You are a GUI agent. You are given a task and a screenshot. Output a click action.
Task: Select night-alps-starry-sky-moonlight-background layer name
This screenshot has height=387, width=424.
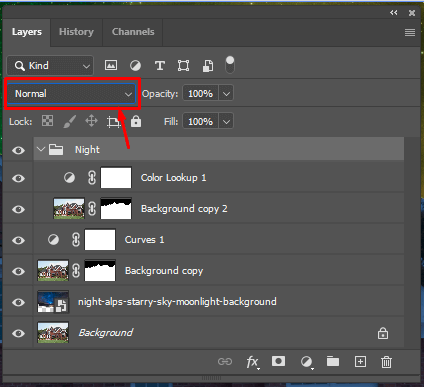[x=177, y=302]
